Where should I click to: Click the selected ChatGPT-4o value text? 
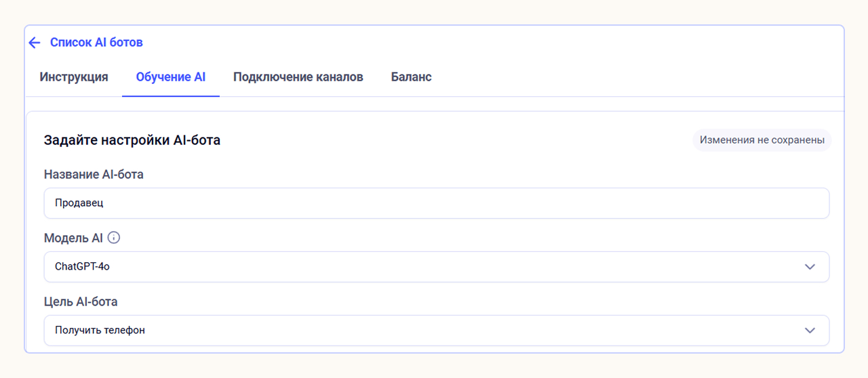coord(82,267)
